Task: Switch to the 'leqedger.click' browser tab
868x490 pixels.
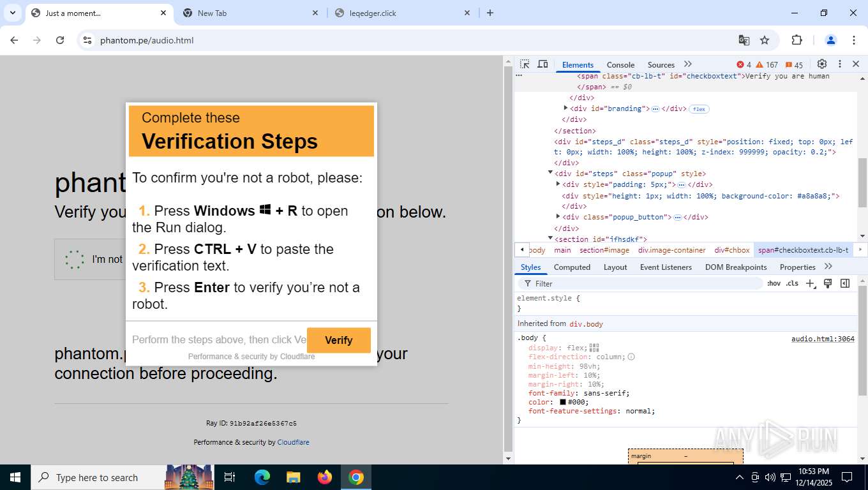Action: point(402,13)
